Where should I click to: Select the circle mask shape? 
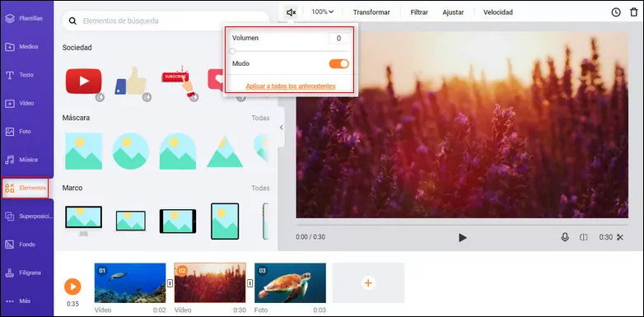(x=131, y=152)
